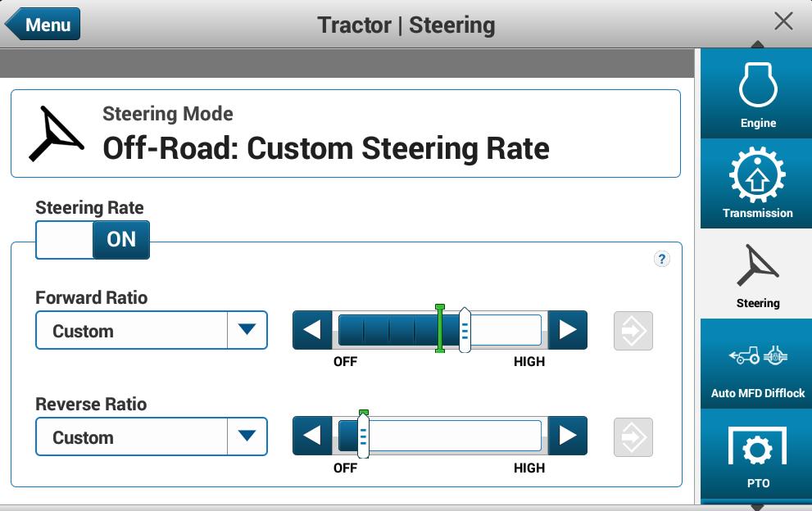This screenshot has width=812, height=511.
Task: Increase Reverse Ratio with right arrow
Action: point(568,437)
